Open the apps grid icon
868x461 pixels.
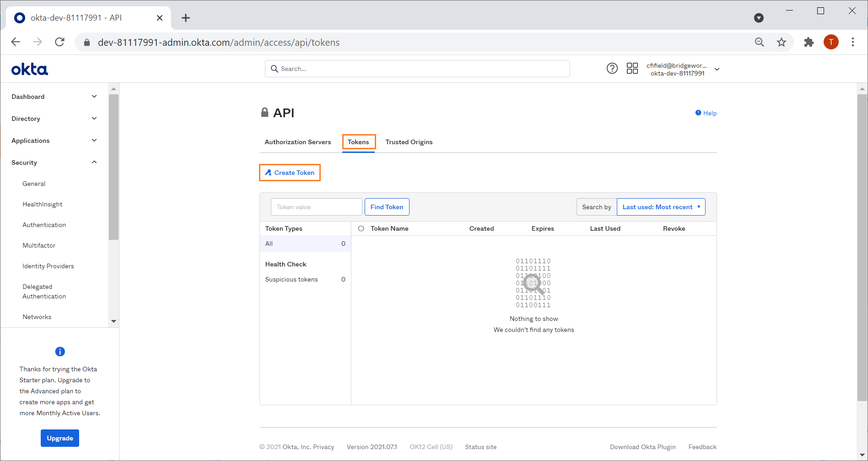pos(632,69)
